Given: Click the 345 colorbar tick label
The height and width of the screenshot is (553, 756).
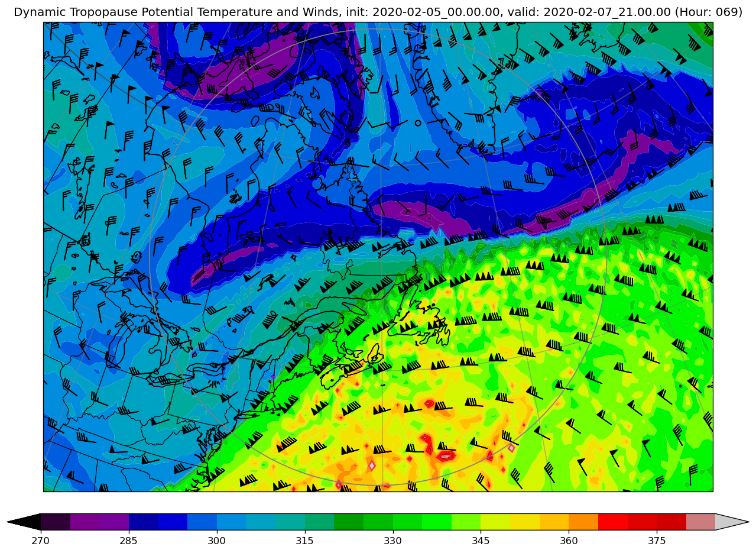Looking at the screenshot, I should pos(481,541).
